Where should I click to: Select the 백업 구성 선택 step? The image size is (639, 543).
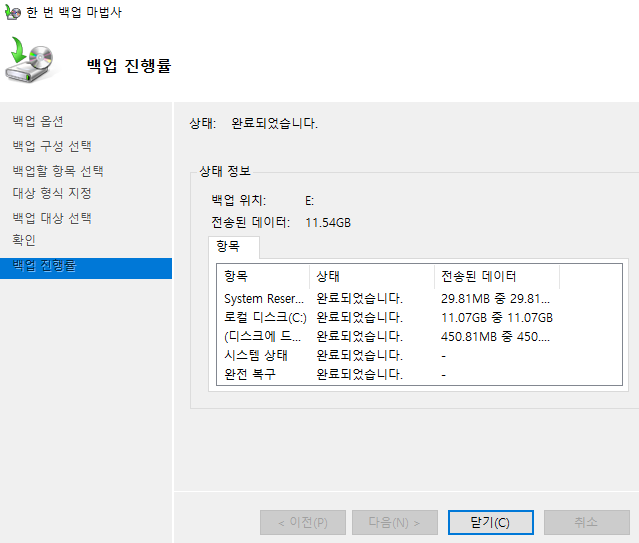(x=52, y=146)
